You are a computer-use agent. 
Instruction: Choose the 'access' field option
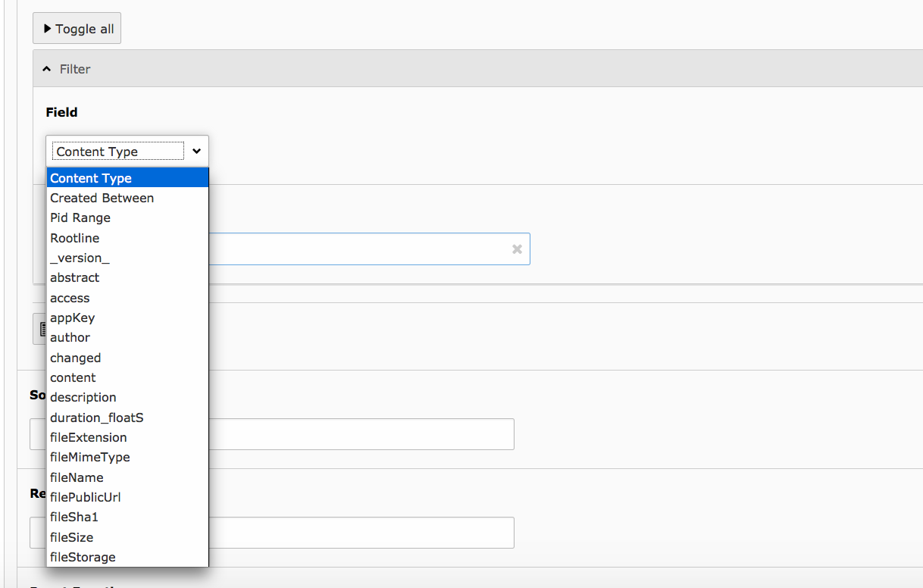70,298
